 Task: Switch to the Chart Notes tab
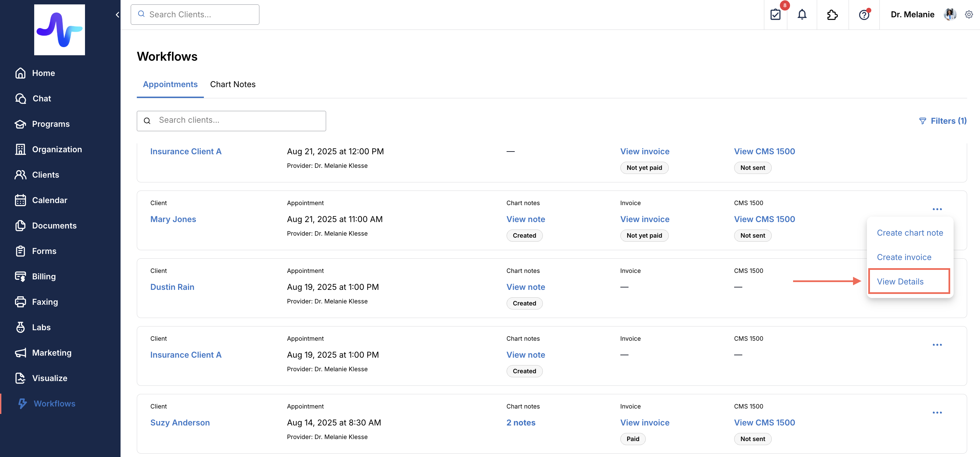[232, 84]
